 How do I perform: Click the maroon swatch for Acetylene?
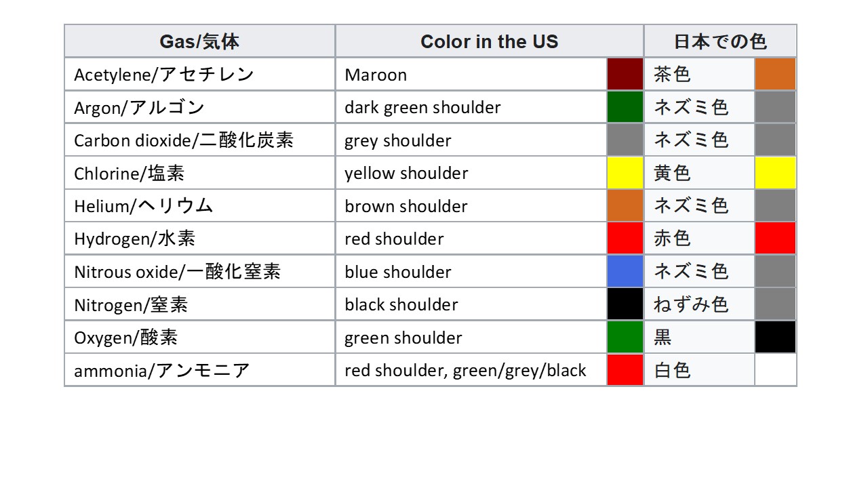(x=625, y=74)
